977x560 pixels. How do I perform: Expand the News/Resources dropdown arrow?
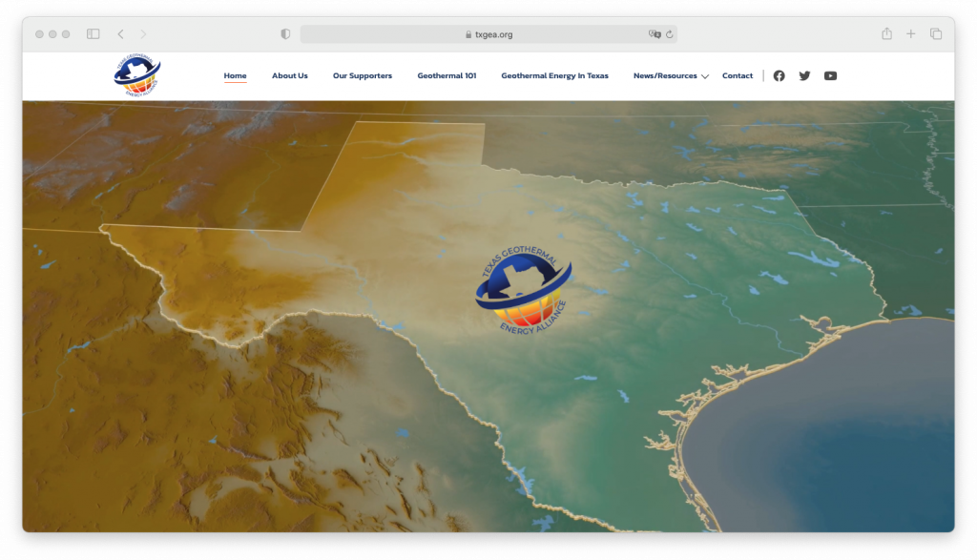coord(705,76)
